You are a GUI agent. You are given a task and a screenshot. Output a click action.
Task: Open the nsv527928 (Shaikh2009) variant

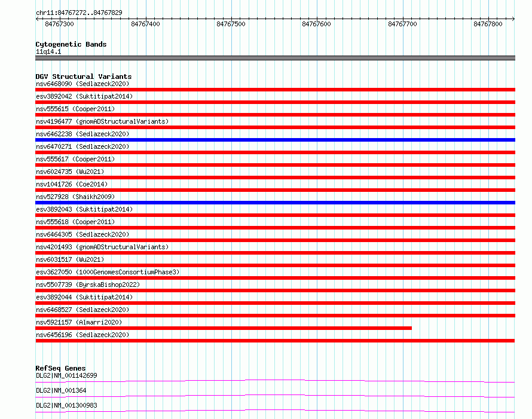pyautogui.click(x=75, y=197)
